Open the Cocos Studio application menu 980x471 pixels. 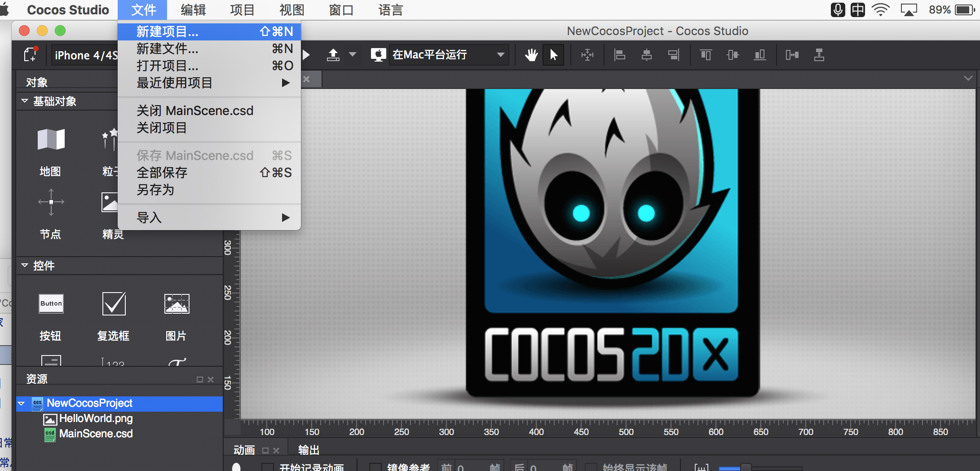click(68, 10)
